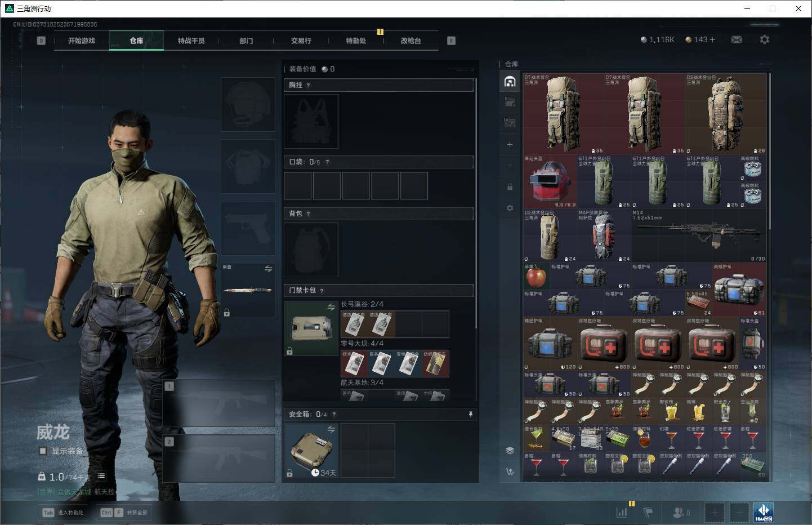The image size is (812, 525).
Task: Open the 特勤处 tab
Action: [x=356, y=41]
